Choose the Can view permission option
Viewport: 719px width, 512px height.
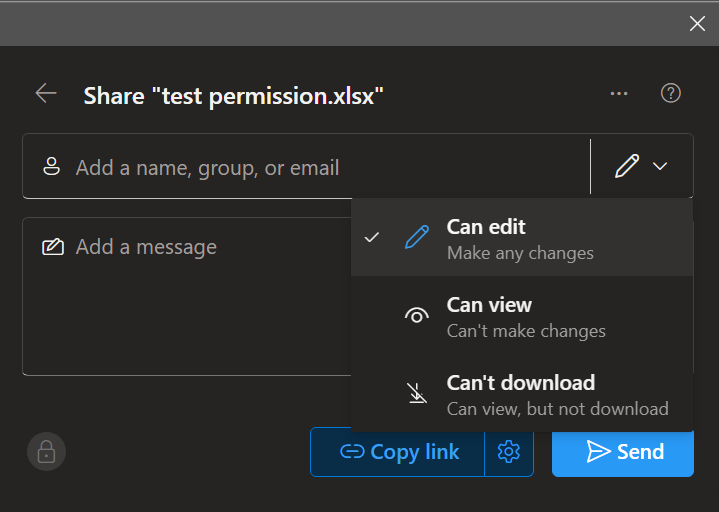[525, 316]
